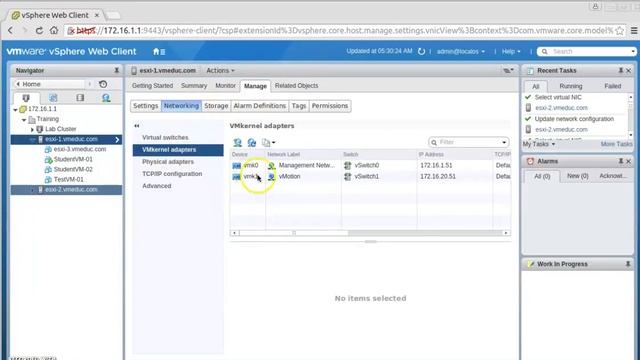This screenshot has height=360, width=640.
Task: Refresh the vSphere client data
Action: pyautogui.click(x=422, y=51)
